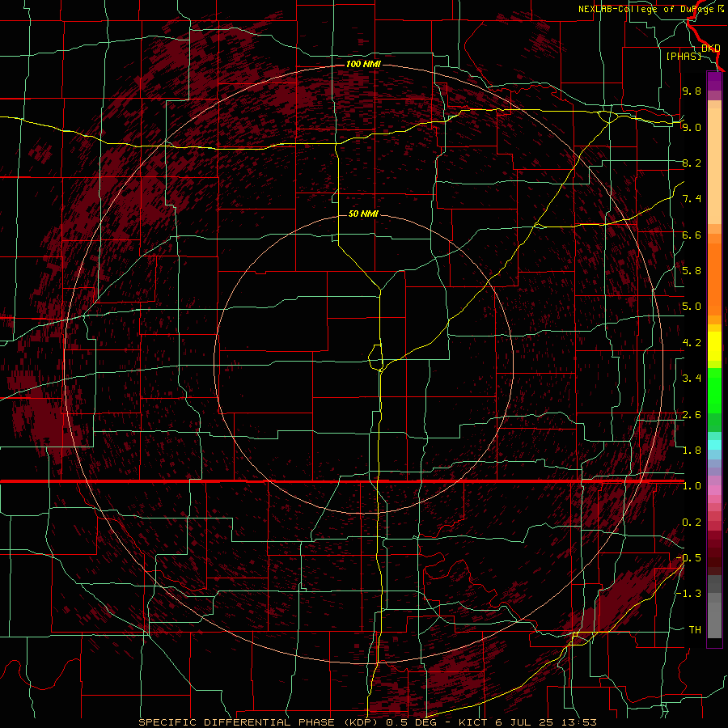
Task: Click the 9.8 scale value
Action: 692,91
